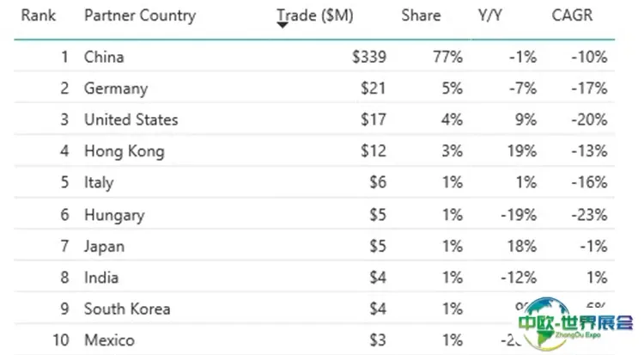Select the Mexico row

(109, 340)
